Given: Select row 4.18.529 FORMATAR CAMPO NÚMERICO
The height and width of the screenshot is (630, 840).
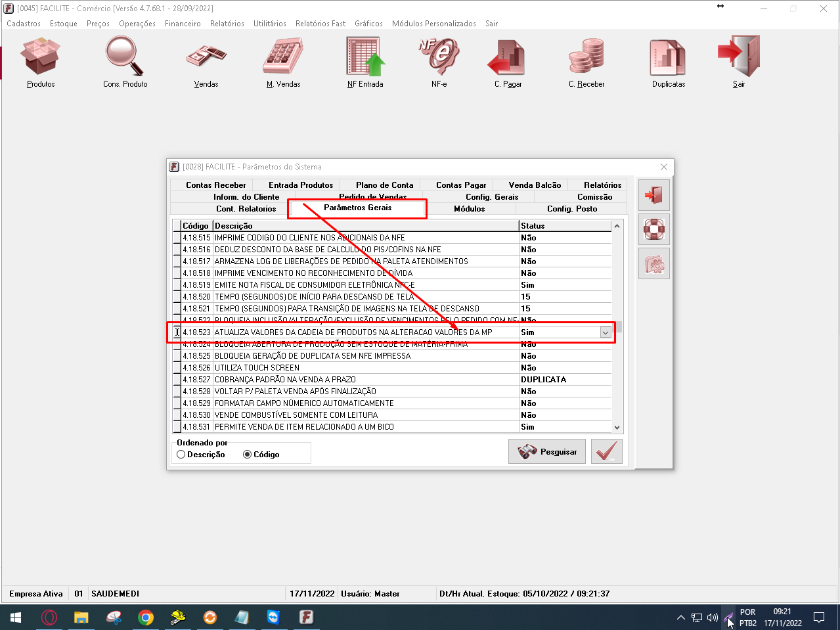Looking at the screenshot, I should pyautogui.click(x=392, y=403).
